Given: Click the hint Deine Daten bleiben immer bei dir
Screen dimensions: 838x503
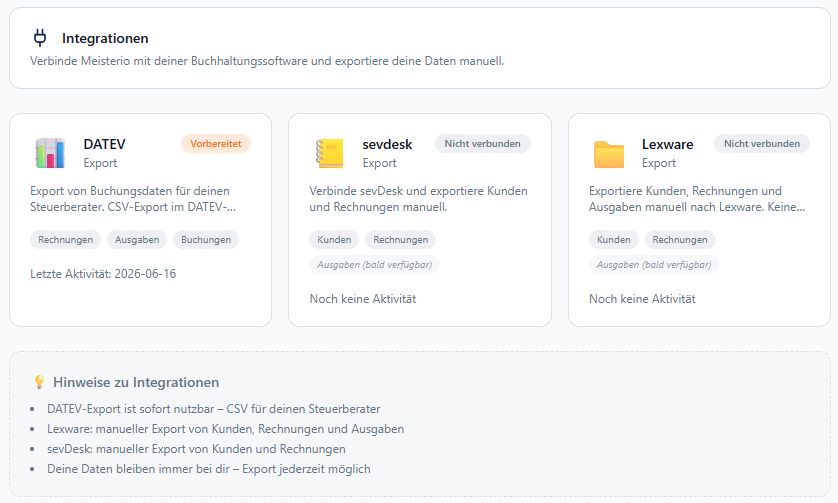Looking at the screenshot, I should pos(209,469).
